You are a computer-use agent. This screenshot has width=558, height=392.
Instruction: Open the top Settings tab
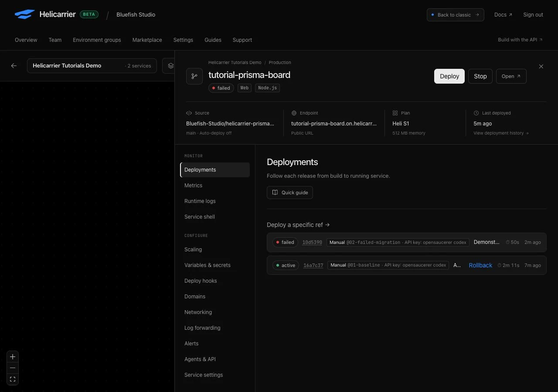coord(183,40)
